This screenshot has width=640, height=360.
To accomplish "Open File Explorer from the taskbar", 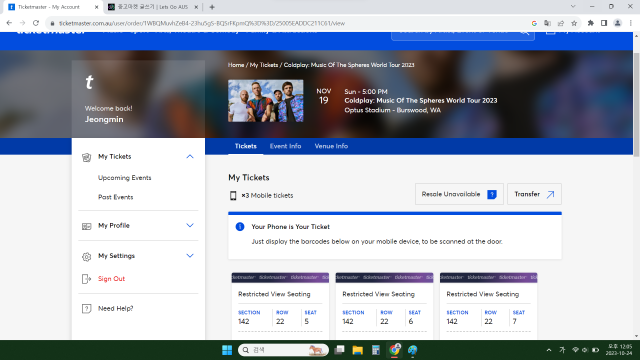I will 358,350.
